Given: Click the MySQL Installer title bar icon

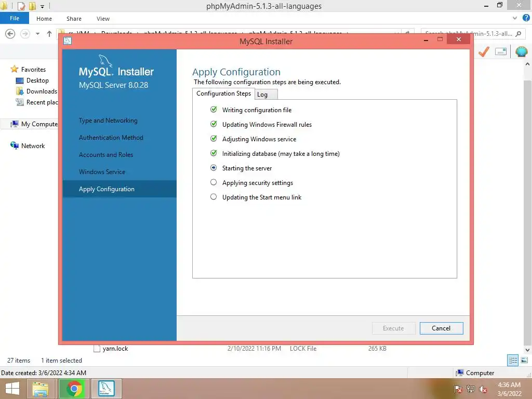Looking at the screenshot, I should [x=68, y=41].
